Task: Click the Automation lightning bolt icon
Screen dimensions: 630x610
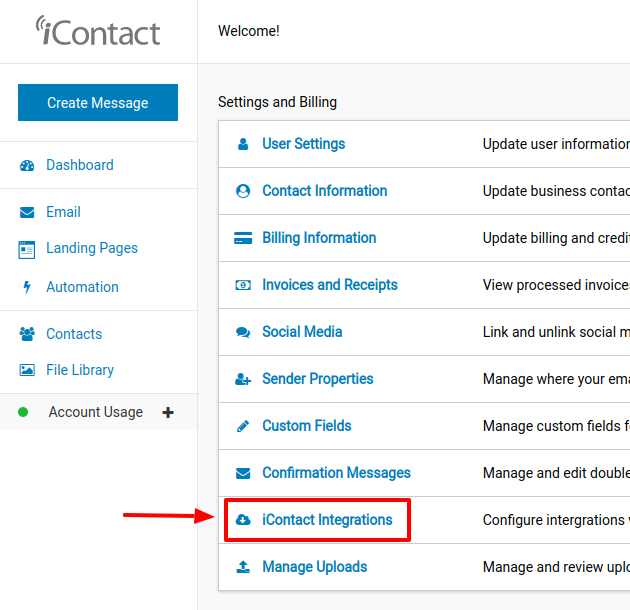Action: tap(27, 287)
